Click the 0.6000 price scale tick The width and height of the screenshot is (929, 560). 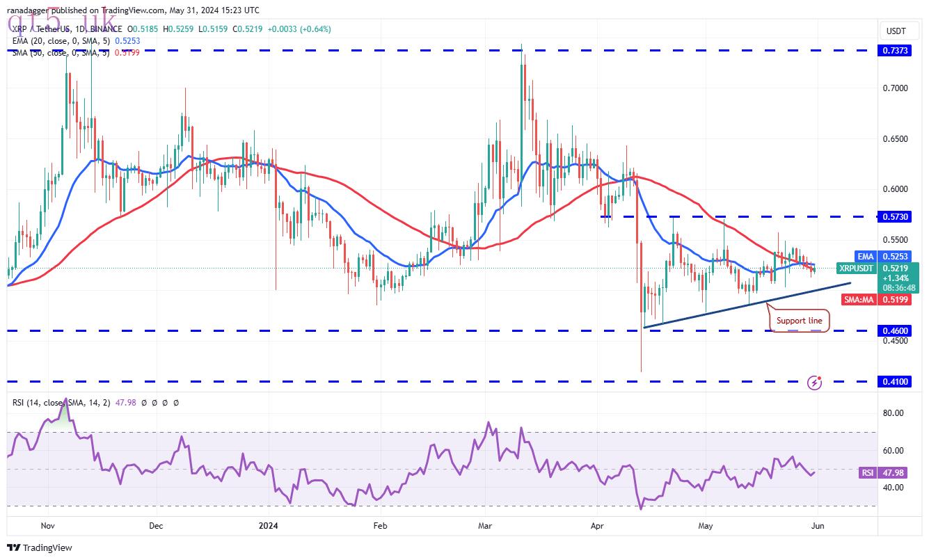pos(894,189)
